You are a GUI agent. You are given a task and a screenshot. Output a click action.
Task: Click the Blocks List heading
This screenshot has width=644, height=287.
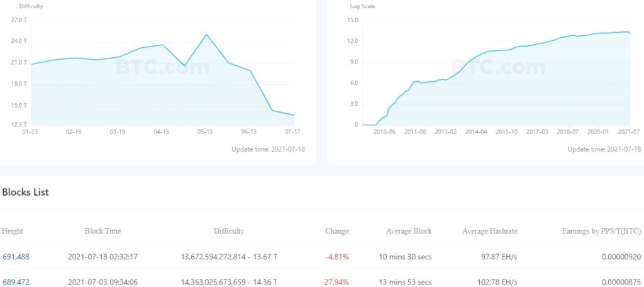[x=25, y=192]
